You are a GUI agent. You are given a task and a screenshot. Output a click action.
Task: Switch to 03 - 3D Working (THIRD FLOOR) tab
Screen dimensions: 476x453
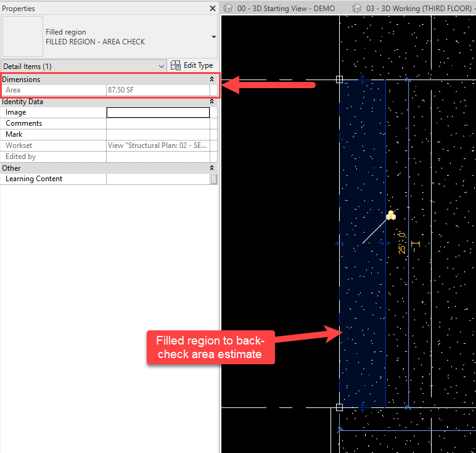[x=419, y=9]
